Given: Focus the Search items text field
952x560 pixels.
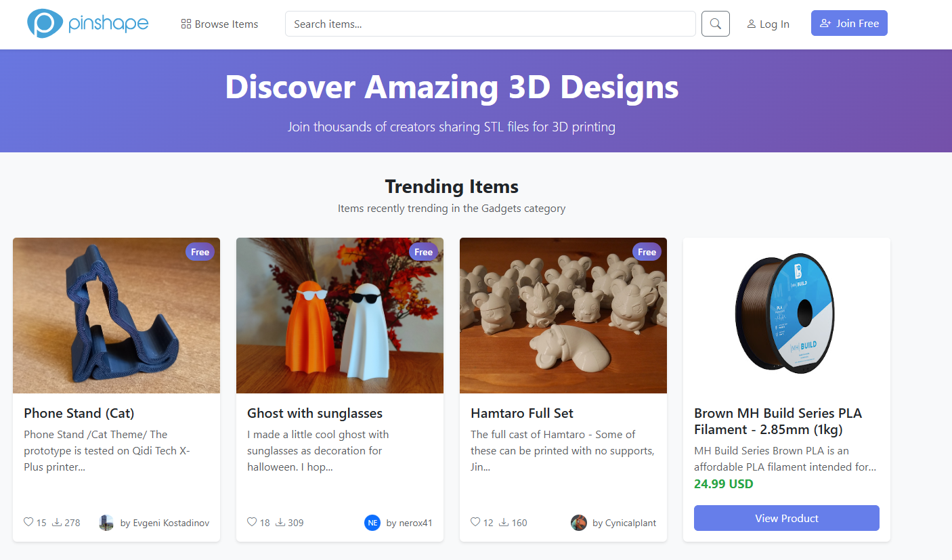Looking at the screenshot, I should [490, 24].
